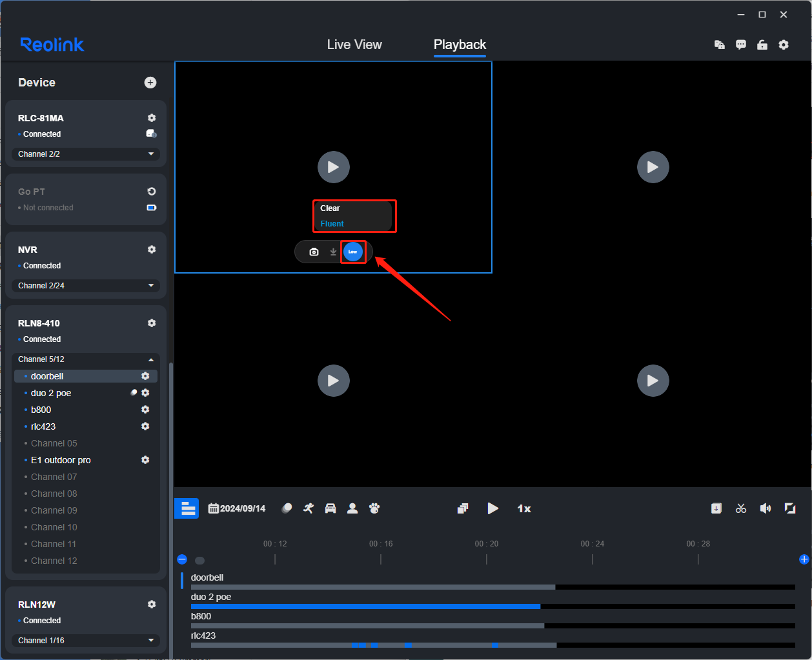Open E1 outdoor pro channel settings gear
812x660 pixels.
click(145, 460)
